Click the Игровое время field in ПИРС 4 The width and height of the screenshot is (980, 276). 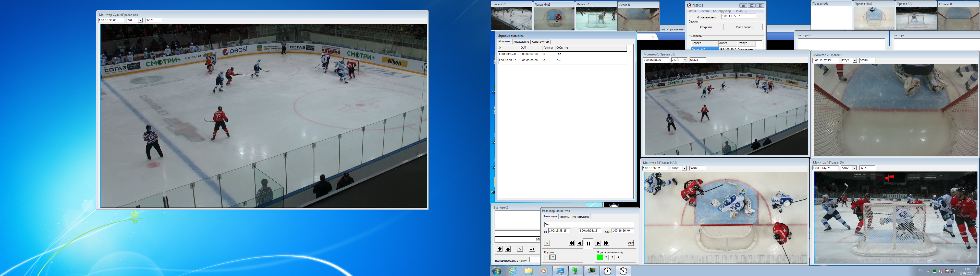[739, 16]
